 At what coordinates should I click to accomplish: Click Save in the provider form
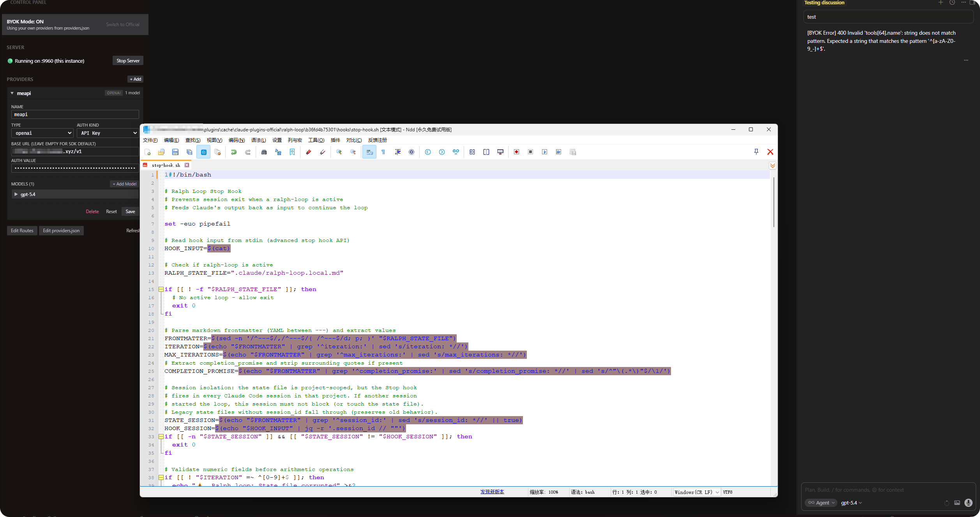(130, 212)
